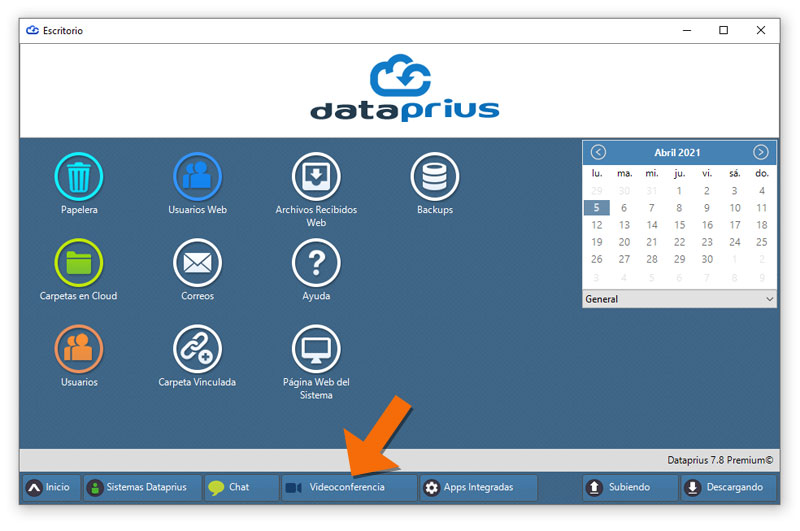Viewport: 800px width, 531px height.
Task: Open the Papelera trash icon
Action: pyautogui.click(x=79, y=176)
